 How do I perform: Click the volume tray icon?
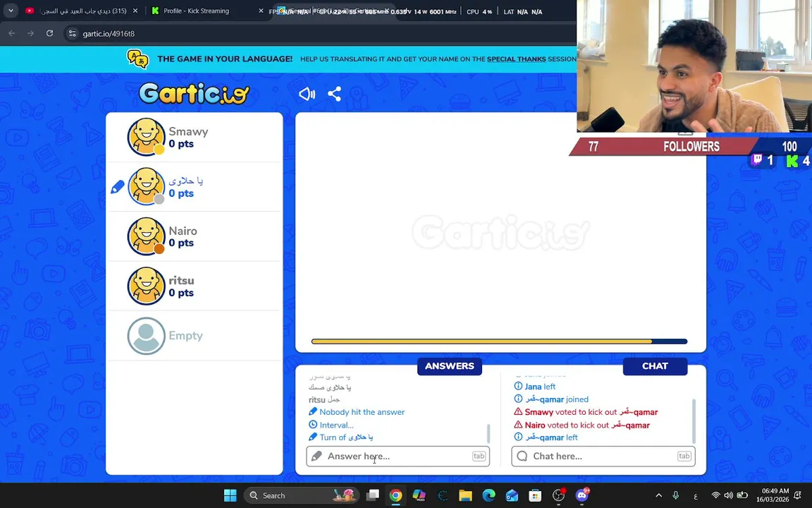pyautogui.click(x=729, y=495)
